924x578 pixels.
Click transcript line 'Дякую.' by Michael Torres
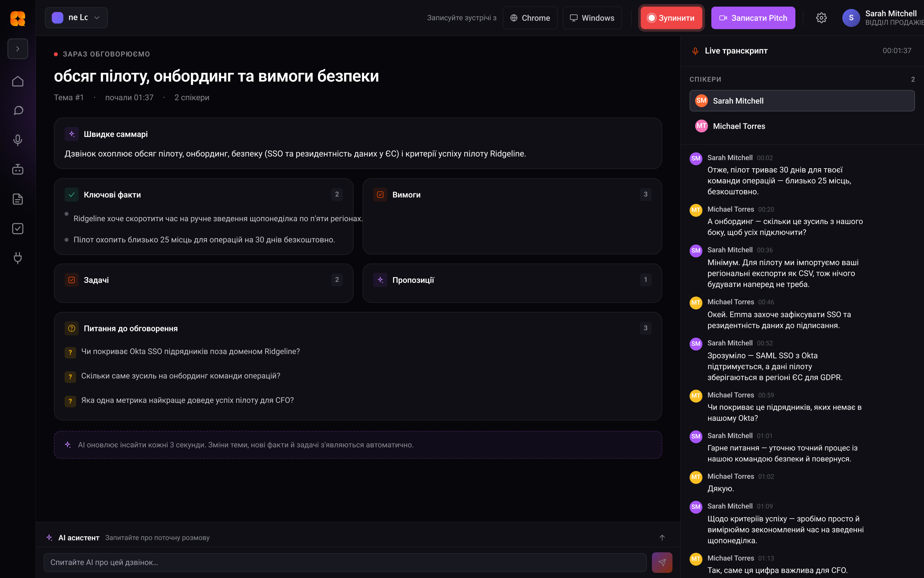(x=721, y=488)
